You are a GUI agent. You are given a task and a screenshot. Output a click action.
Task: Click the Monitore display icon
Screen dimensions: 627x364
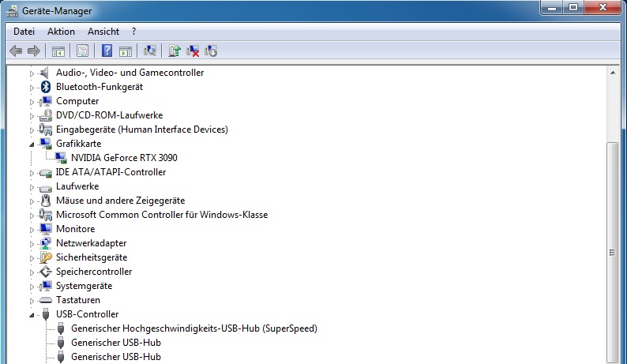(x=46, y=229)
